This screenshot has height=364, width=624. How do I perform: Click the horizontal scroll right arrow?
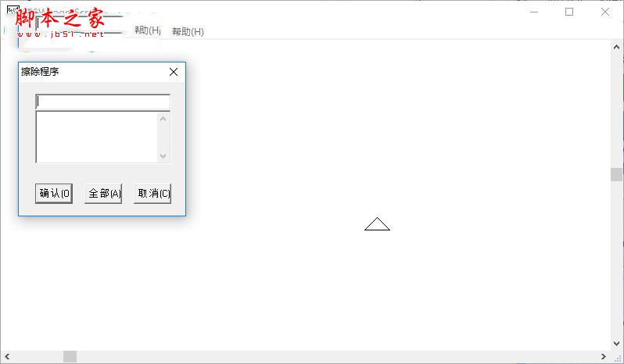point(604,356)
